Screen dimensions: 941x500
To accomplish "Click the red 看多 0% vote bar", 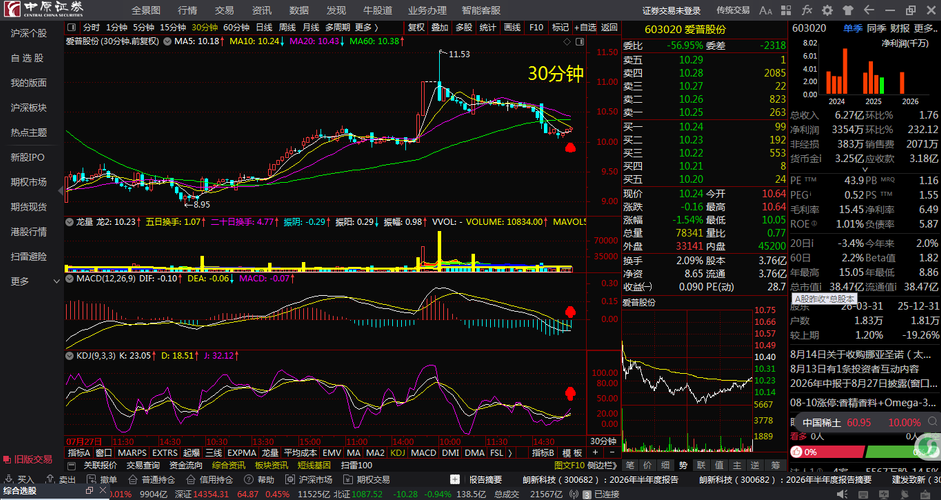I will click(828, 451).
